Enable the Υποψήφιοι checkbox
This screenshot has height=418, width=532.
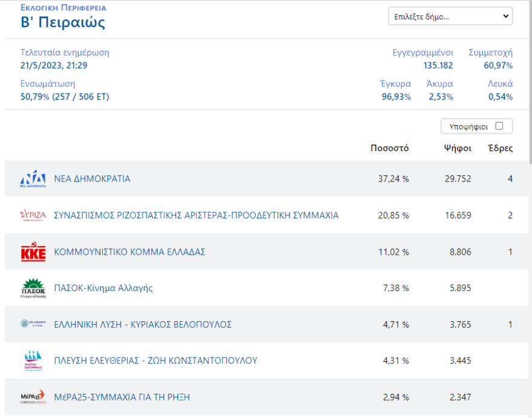pyautogui.click(x=499, y=126)
